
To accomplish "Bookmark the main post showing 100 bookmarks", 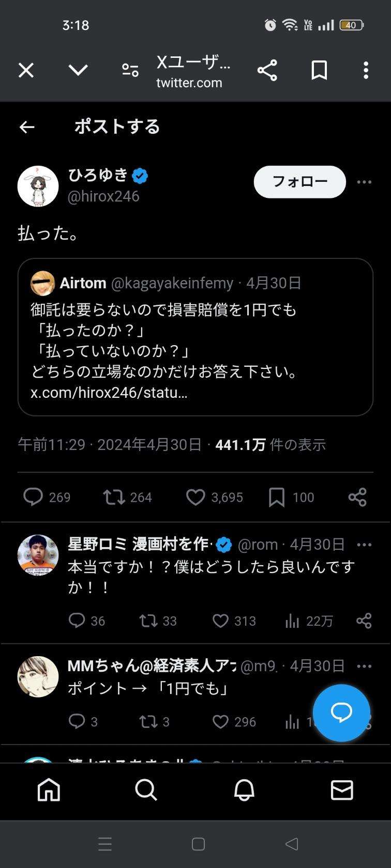I will (x=277, y=497).
